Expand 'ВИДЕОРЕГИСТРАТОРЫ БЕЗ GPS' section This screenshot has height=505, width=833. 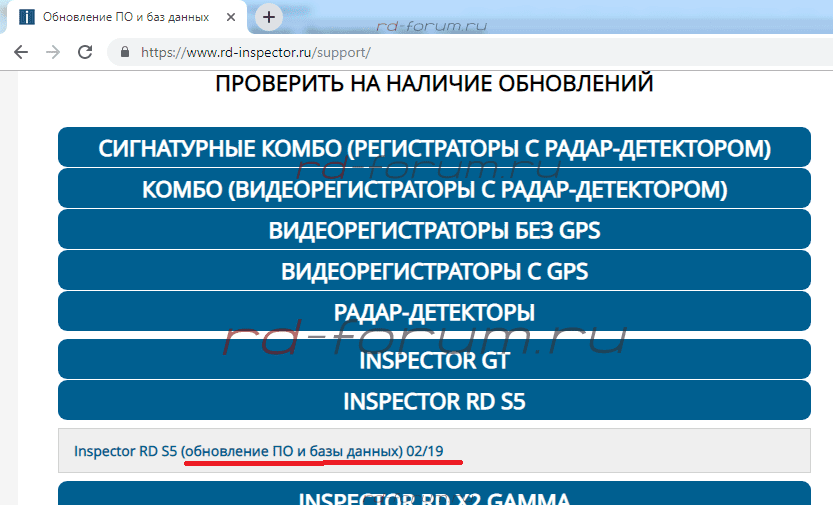[x=434, y=229]
